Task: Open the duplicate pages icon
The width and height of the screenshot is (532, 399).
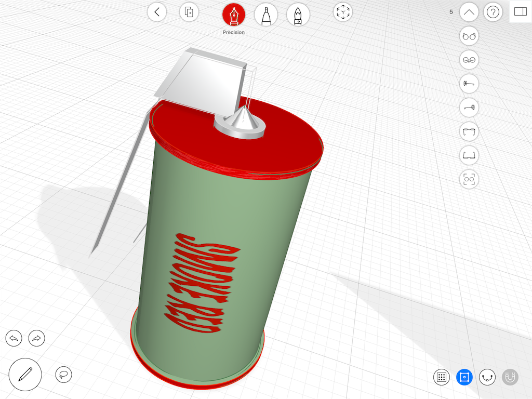Action: (x=189, y=12)
